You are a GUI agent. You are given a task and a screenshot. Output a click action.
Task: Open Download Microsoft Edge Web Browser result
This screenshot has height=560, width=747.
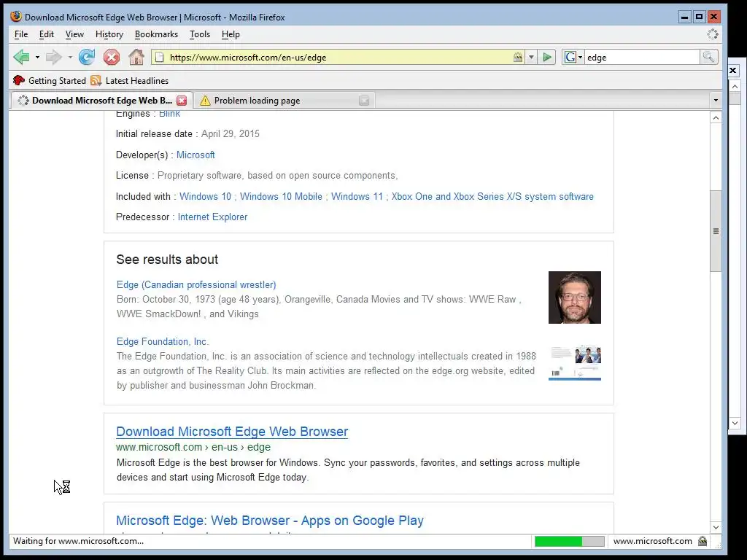coord(232,432)
